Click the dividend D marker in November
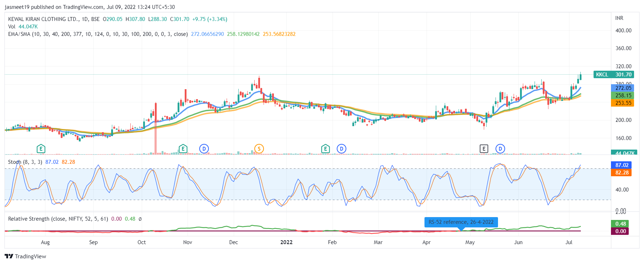This screenshot has width=644, height=264. pos(204,149)
